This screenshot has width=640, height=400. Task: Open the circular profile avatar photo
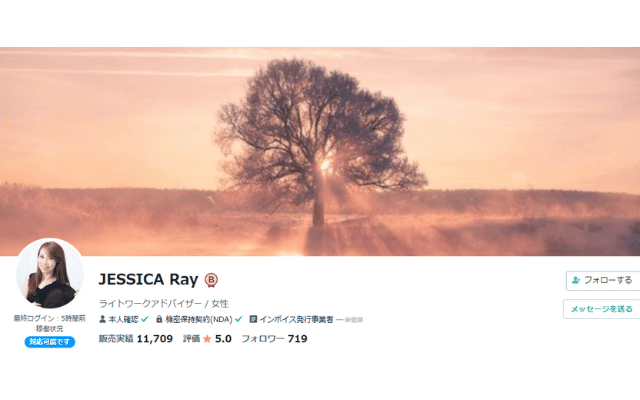pyautogui.click(x=50, y=273)
